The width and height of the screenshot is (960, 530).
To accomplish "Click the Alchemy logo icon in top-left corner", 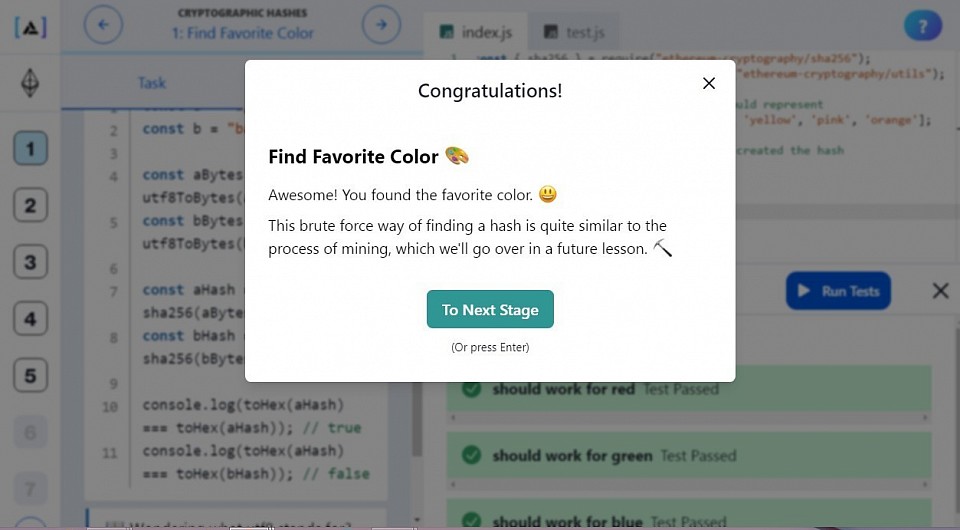I will (30, 27).
